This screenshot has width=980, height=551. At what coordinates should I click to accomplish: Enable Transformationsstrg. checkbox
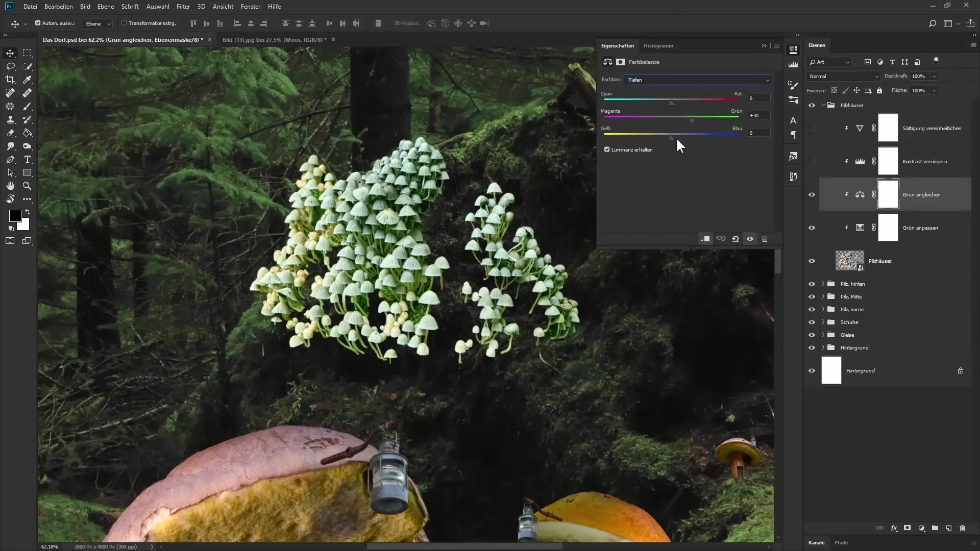coord(124,23)
